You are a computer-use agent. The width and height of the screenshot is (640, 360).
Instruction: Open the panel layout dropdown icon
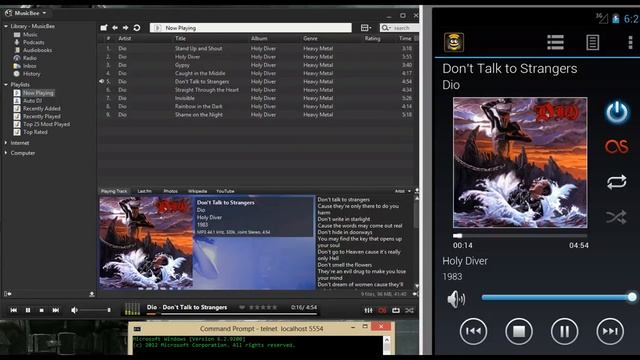point(366,28)
